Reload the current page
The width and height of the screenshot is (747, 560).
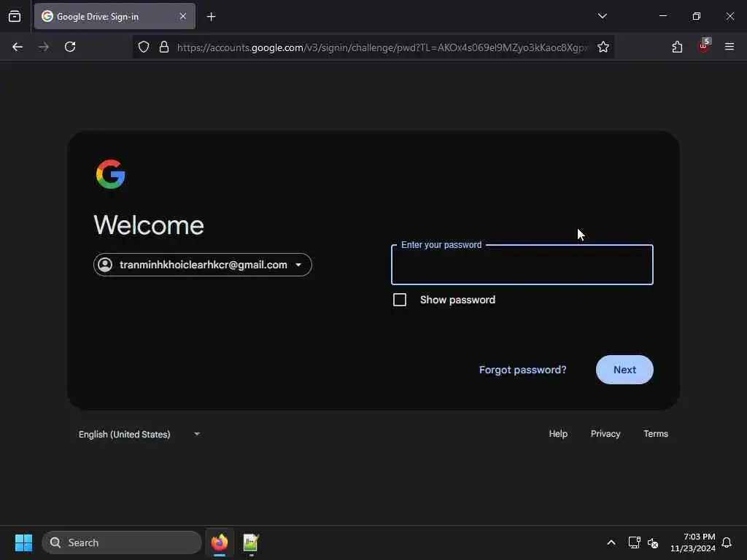pos(70,47)
